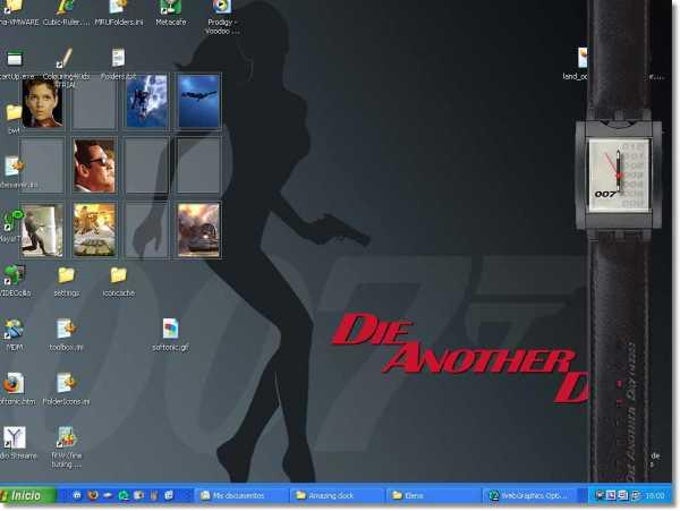680x511 pixels.
Task: Click the Firefox icon in quick launch
Action: (x=93, y=495)
